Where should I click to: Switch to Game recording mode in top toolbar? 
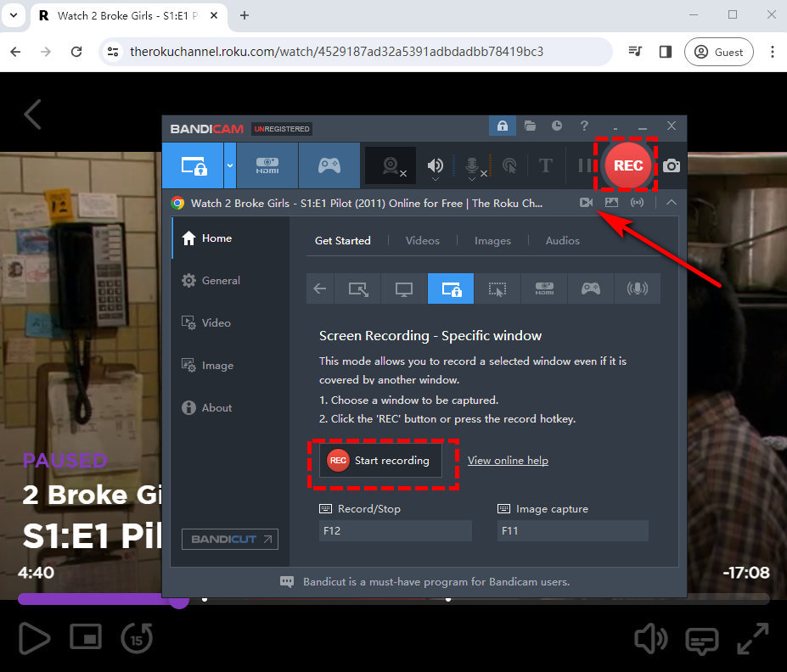(329, 165)
